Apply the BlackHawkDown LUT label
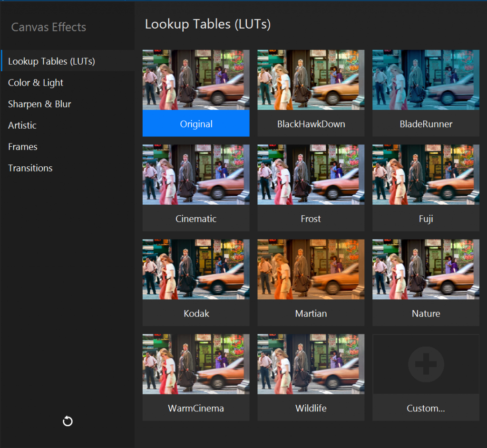 (311, 124)
